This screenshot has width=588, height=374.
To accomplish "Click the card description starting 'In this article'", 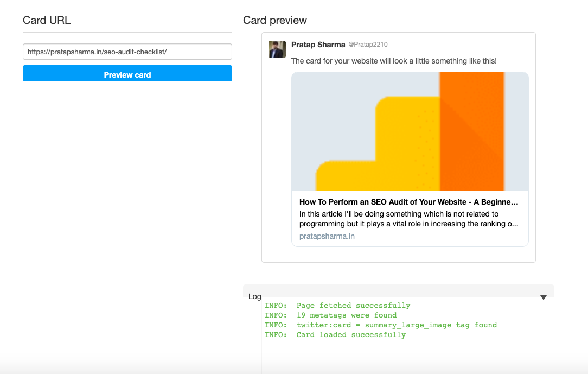I will (408, 219).
